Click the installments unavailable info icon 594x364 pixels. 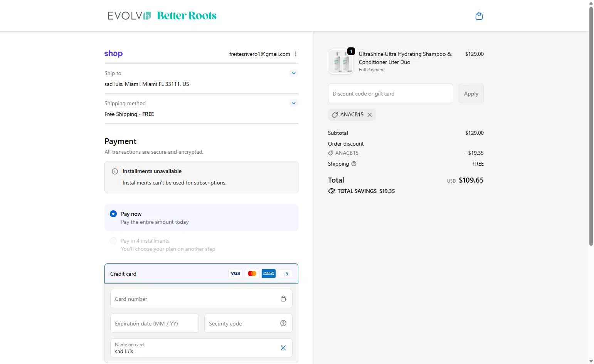click(x=115, y=171)
